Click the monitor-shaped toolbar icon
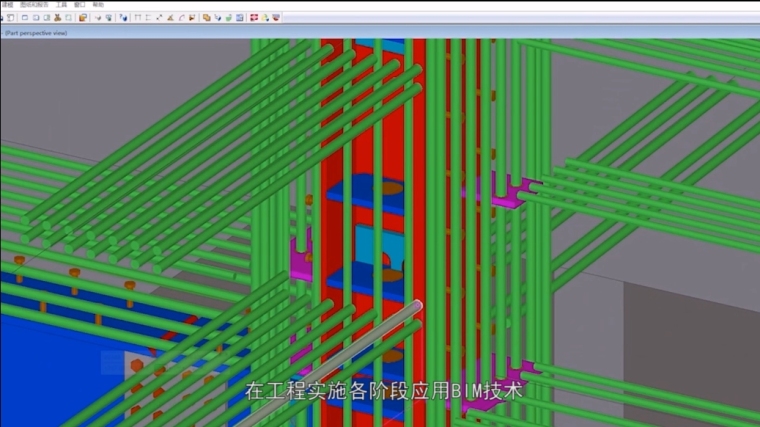This screenshot has height=427, width=760. click(108, 17)
